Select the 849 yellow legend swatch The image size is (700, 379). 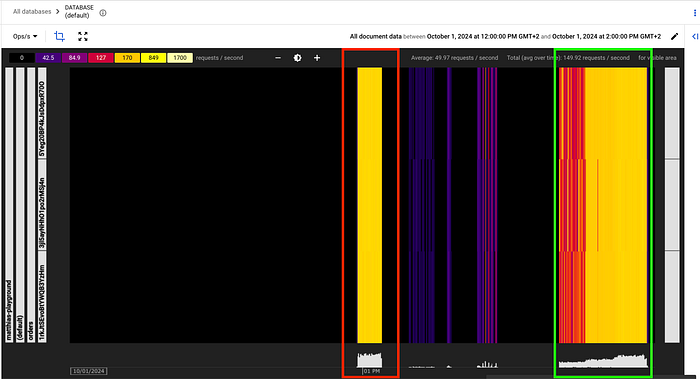pyautogui.click(x=154, y=58)
